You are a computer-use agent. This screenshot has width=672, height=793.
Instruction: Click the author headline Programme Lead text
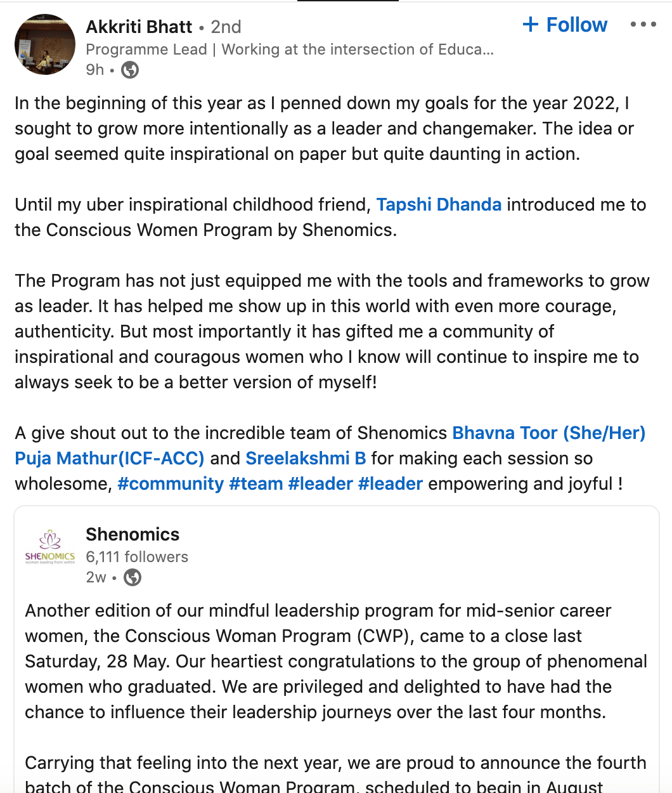click(289, 49)
